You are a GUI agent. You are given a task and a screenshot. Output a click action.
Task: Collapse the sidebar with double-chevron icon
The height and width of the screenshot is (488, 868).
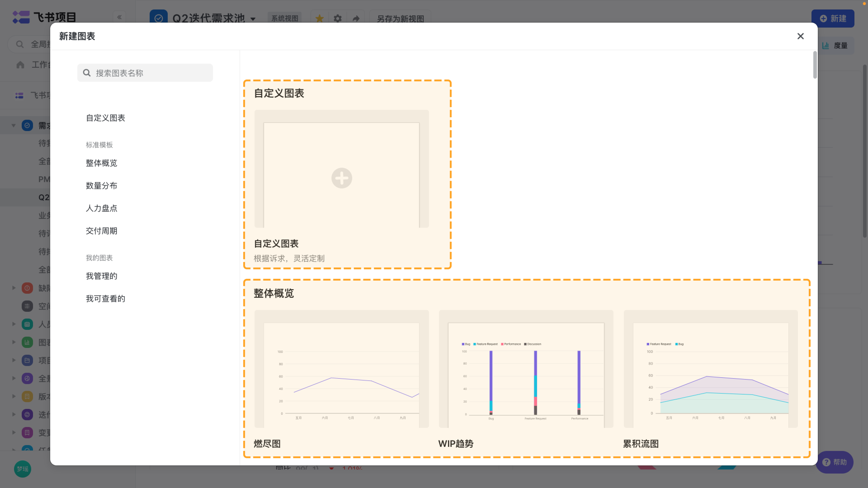point(119,17)
